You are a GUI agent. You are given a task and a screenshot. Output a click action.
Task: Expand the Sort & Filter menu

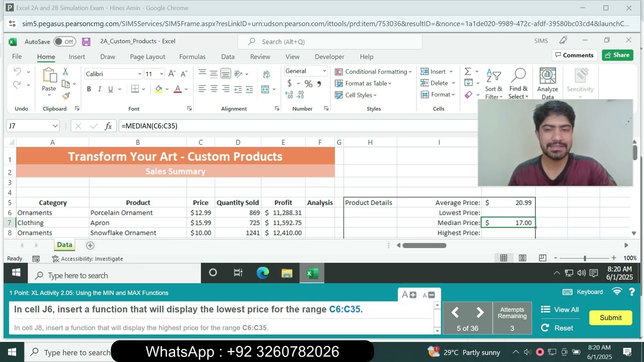tap(494, 83)
